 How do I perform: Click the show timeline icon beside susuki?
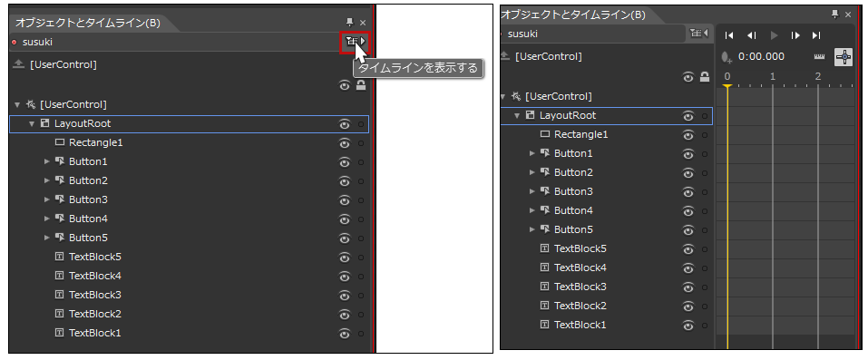coord(355,42)
